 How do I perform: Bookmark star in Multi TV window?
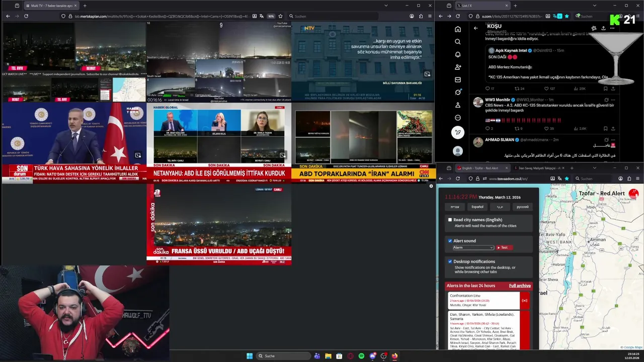[x=280, y=16]
